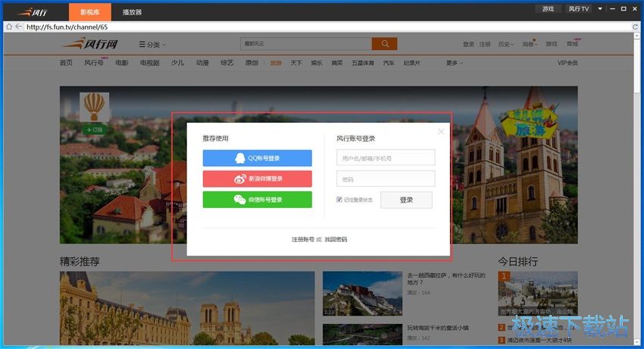Expand the 历史 history dropdown
The width and height of the screenshot is (644, 349).
coord(506,44)
